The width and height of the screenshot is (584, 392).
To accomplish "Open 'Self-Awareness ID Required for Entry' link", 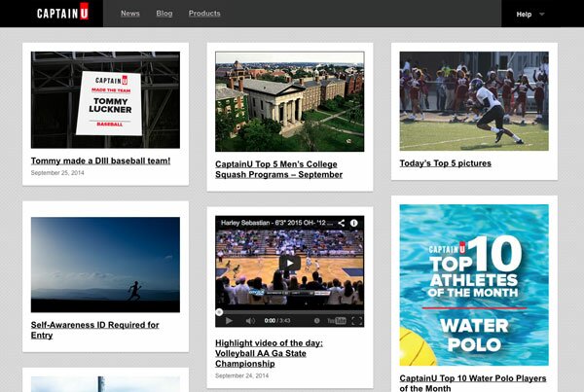I will (95, 330).
